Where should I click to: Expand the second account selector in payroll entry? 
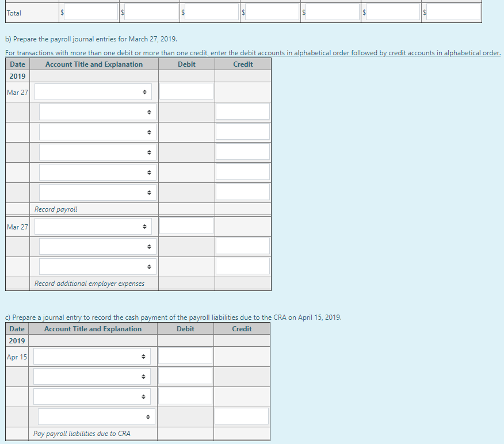pos(98,112)
